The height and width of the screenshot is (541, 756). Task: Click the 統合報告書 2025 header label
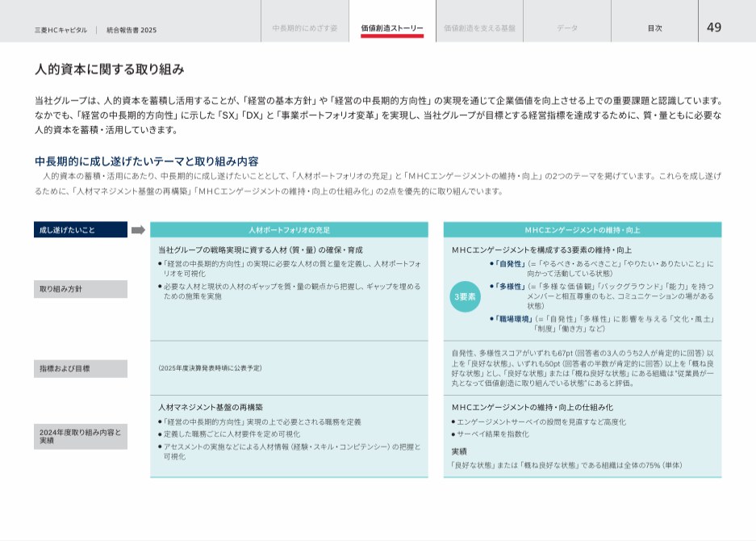point(132,30)
